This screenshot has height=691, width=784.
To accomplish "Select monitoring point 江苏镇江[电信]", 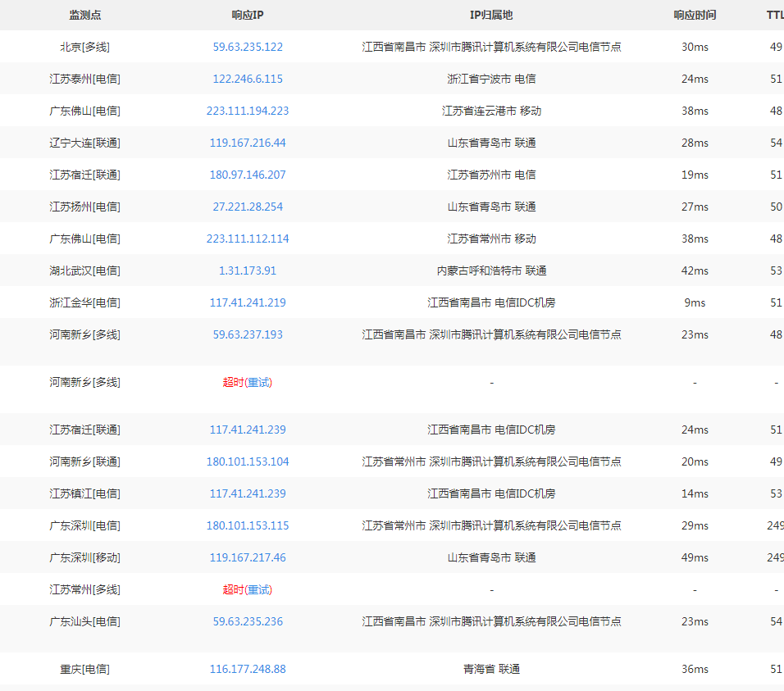I will [85, 493].
